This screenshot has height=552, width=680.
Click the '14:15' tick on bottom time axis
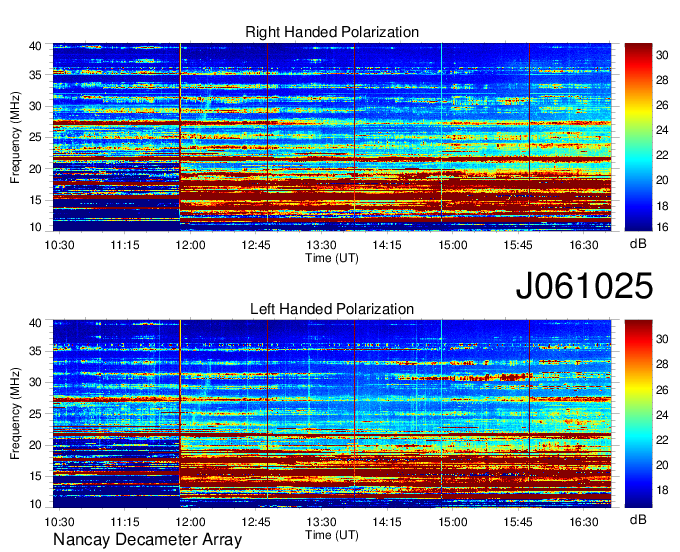(x=387, y=522)
